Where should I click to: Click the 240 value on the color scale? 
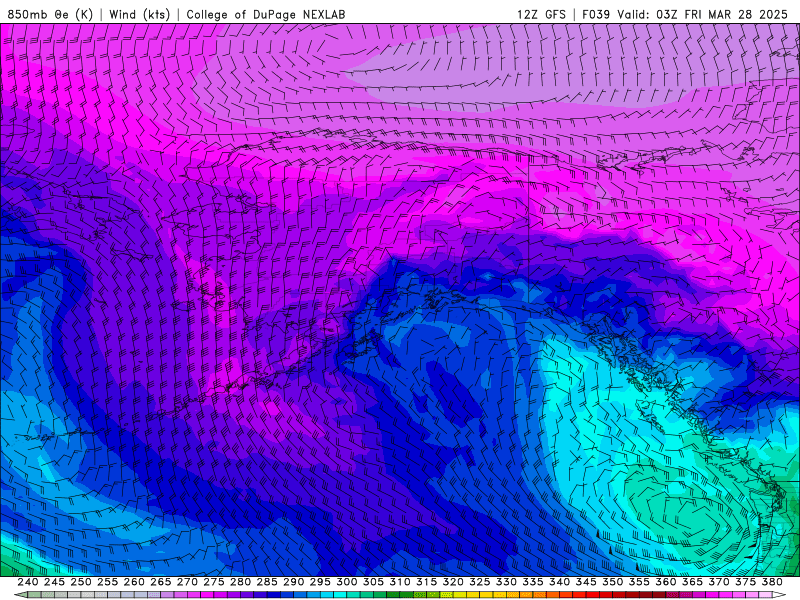(x=28, y=582)
